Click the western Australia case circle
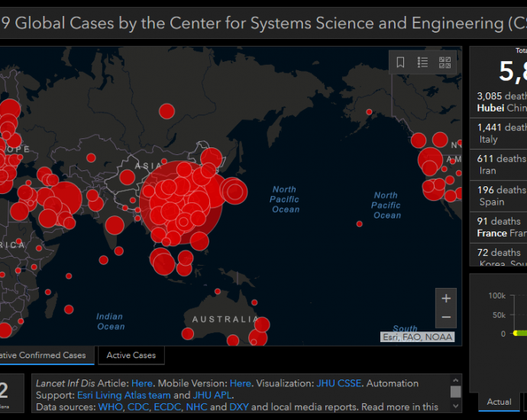Image resolution: width=527 pixels, height=420 pixels. 188,334
